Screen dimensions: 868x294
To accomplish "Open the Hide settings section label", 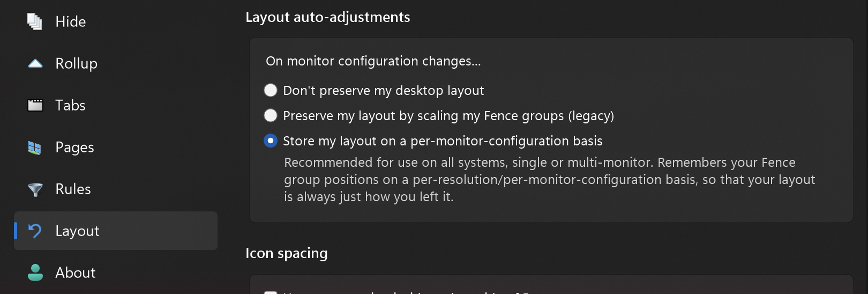I will tap(71, 21).
